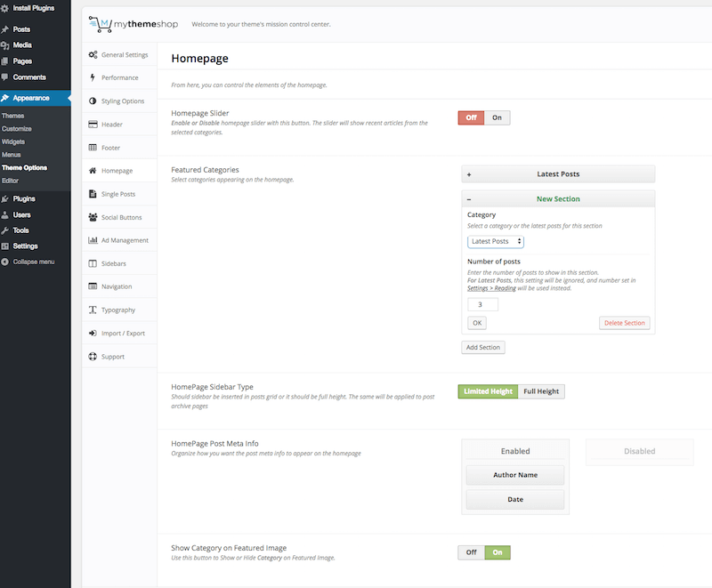Open Editor submenu item
Image resolution: width=712 pixels, height=588 pixels.
pos(10,181)
